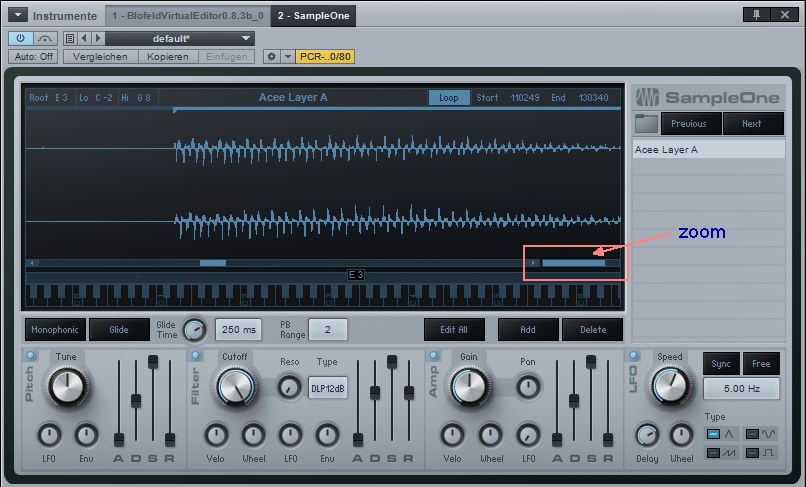
Task: Click the Amp Velo knob
Action: click(452, 435)
